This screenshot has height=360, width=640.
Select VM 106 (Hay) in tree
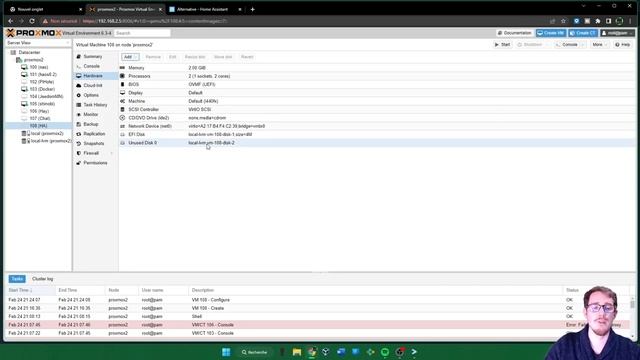[39, 111]
